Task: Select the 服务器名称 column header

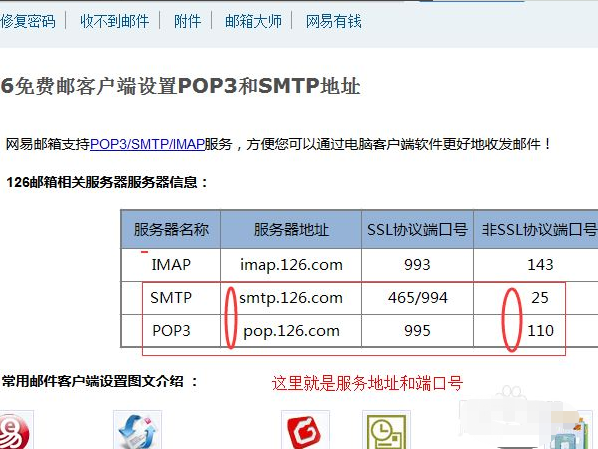Action: tap(171, 229)
